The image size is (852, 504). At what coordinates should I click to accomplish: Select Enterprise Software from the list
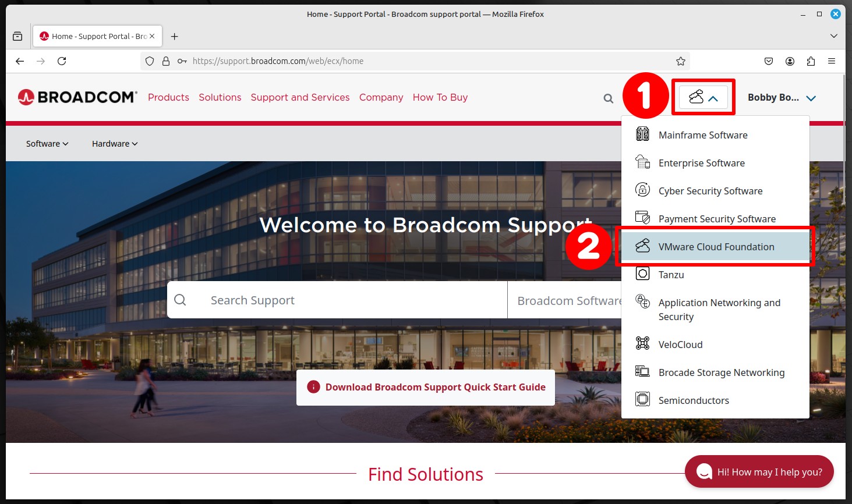[715, 163]
